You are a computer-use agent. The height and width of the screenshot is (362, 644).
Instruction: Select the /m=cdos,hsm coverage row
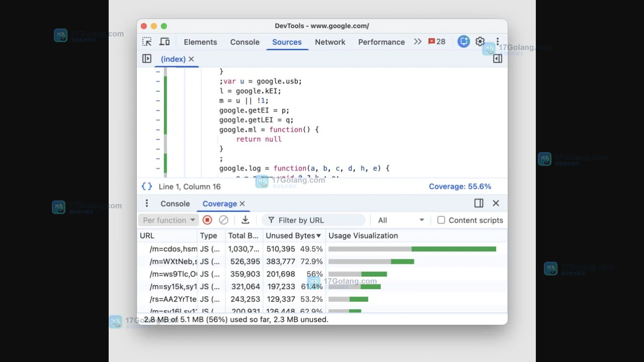tap(322, 249)
